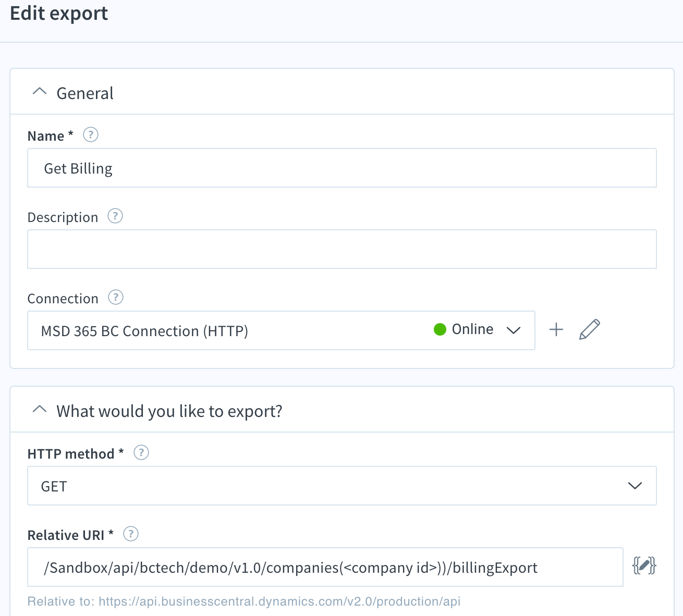Viewport: 683px width, 616px height.
Task: Select the Relative to base URL text
Action: (244, 601)
